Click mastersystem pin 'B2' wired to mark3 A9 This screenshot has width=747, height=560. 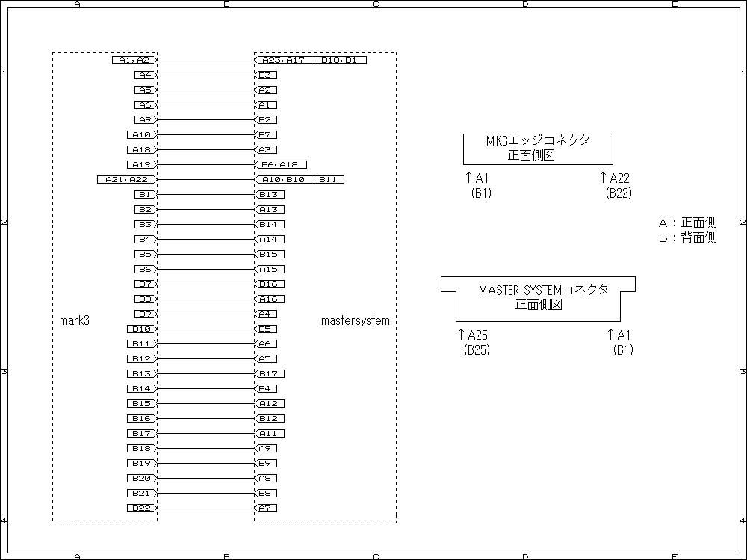265,120
